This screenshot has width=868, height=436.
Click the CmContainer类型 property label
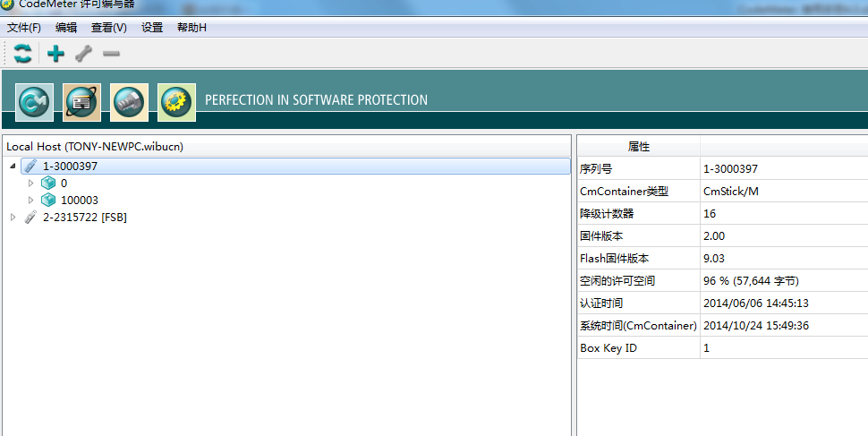point(624,191)
